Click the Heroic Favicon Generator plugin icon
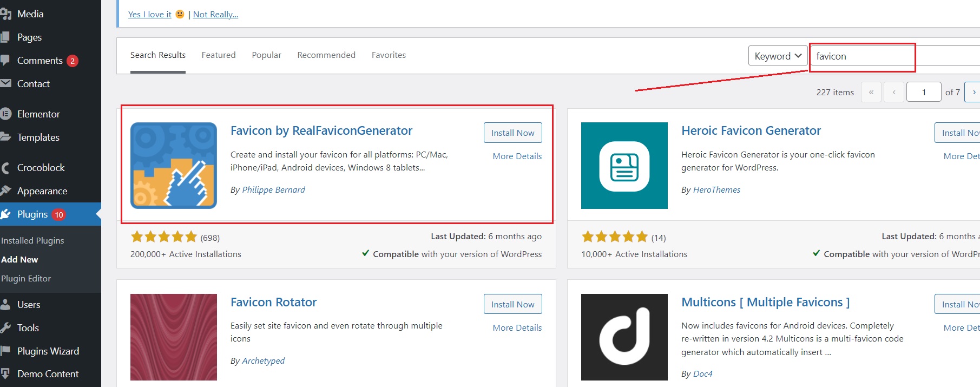The height and width of the screenshot is (387, 980). click(624, 166)
